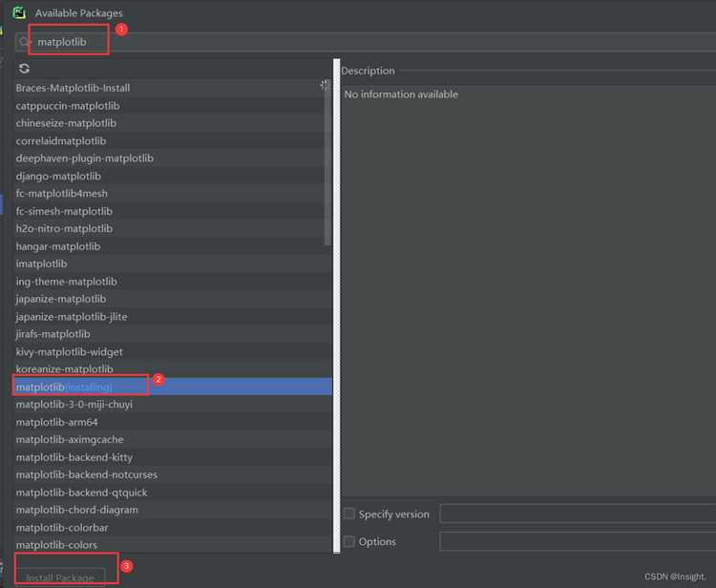Click the package list scrollbar thumb
Viewport: 716px width, 588px height.
point(327,164)
